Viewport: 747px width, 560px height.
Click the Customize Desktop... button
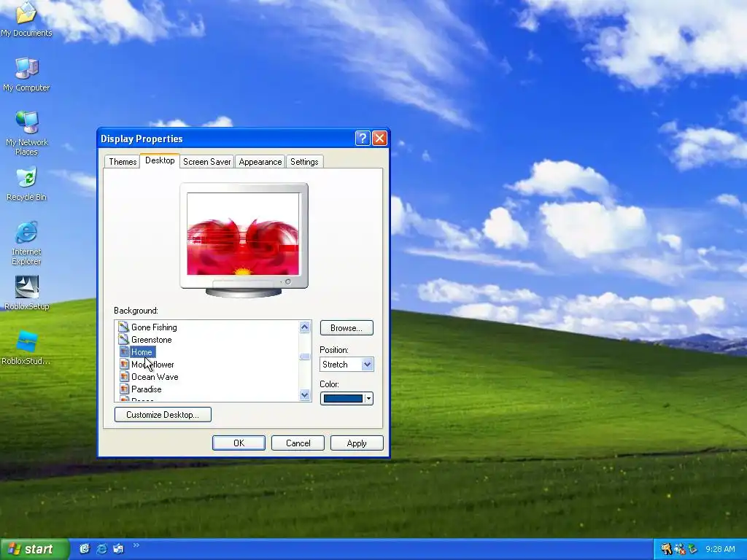[163, 414]
